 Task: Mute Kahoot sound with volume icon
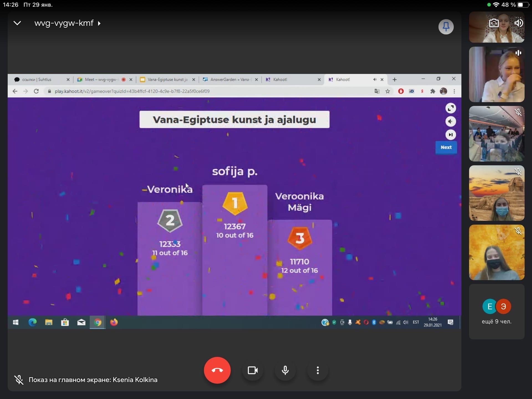[x=450, y=121]
